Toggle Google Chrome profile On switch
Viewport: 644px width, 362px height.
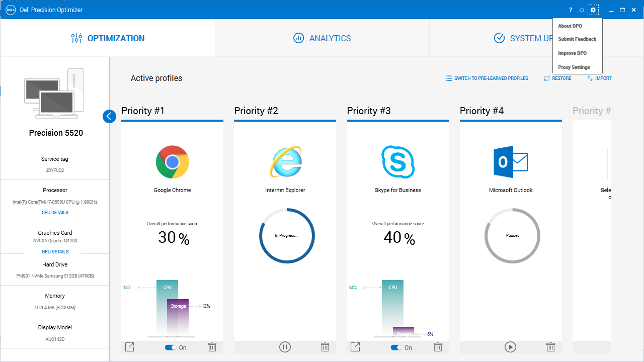tap(171, 347)
